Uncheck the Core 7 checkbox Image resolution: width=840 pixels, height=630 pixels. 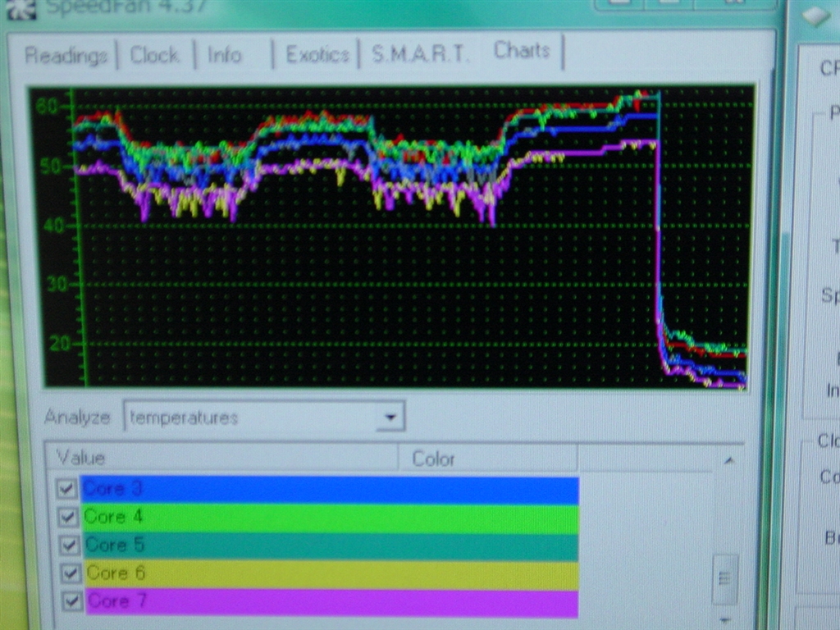pyautogui.click(x=71, y=601)
